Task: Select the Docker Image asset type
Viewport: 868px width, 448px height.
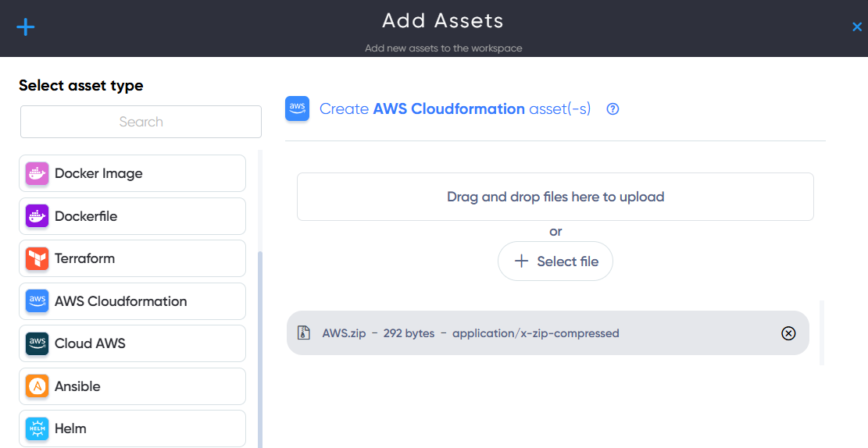Action: click(132, 173)
